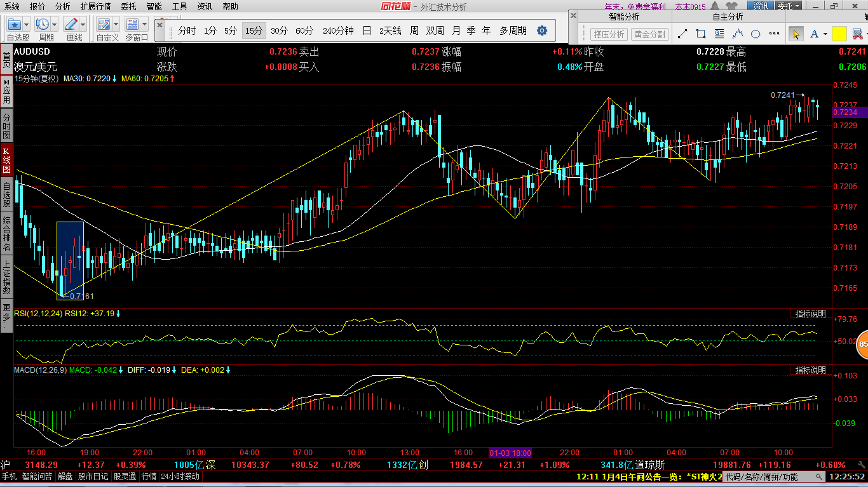Open the 分时图 sidebar tab
Screen dimensions: 868x487
[6, 126]
